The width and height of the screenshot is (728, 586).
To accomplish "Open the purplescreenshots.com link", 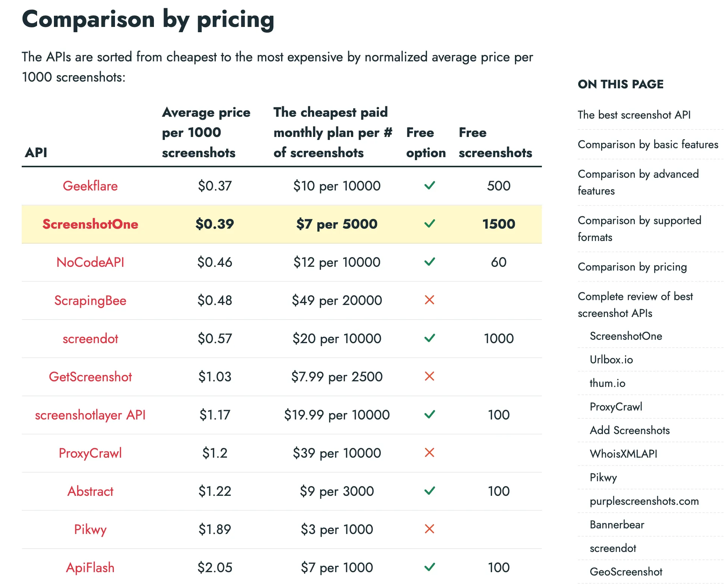I will (x=644, y=501).
